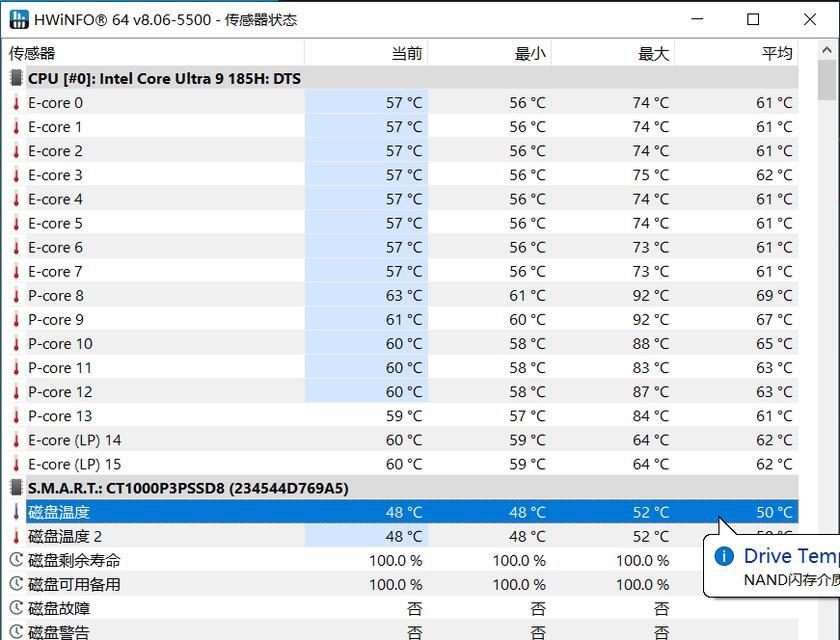Click the E-core 4 thermometer icon

coord(16,199)
